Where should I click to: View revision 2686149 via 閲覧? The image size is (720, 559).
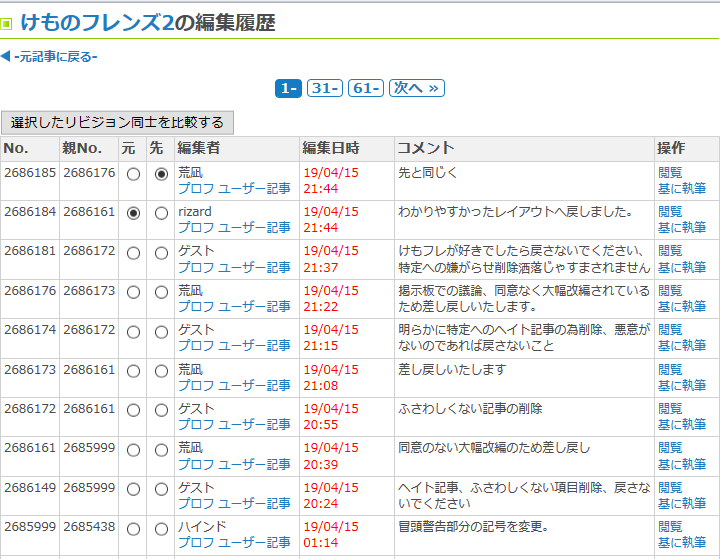pyautogui.click(x=670, y=487)
